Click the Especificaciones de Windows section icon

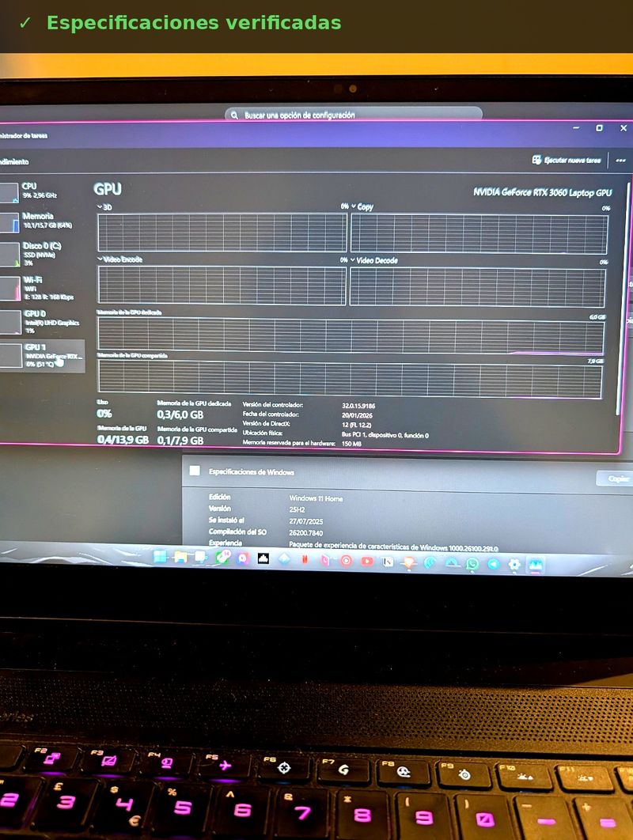click(x=195, y=471)
